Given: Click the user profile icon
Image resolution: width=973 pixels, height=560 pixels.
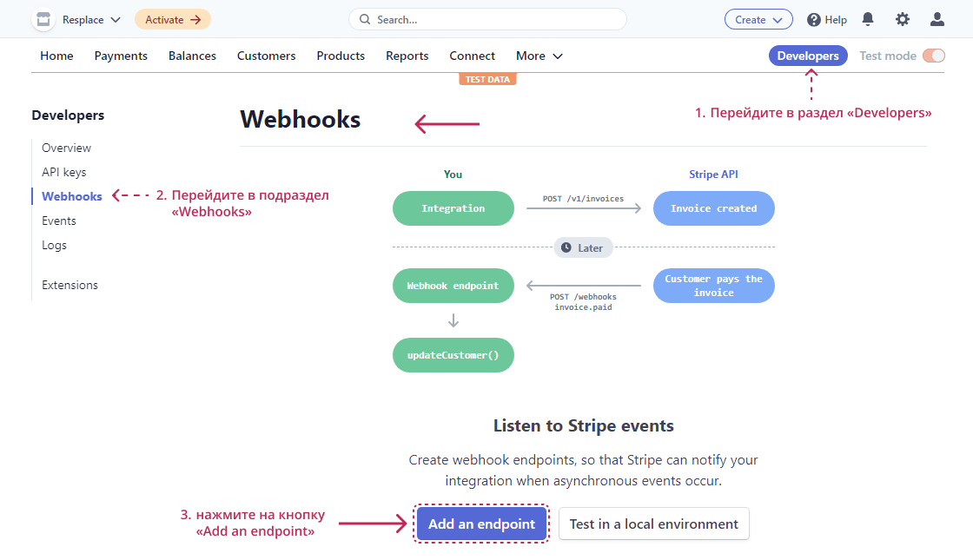Looking at the screenshot, I should [x=937, y=19].
